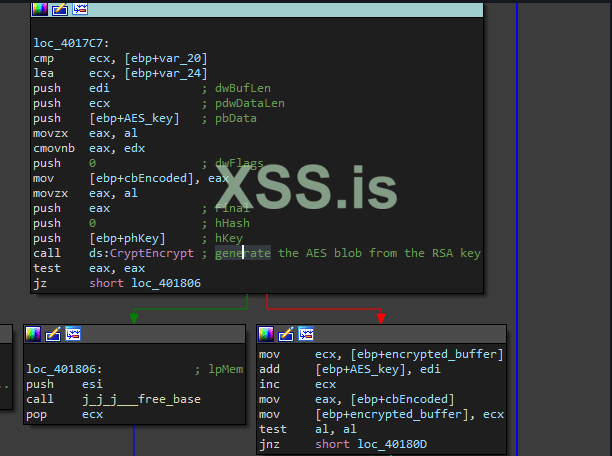The width and height of the screenshot is (612, 456).
Task: Click group-nodes icon on encrypted_buffer node
Action: 306,334
